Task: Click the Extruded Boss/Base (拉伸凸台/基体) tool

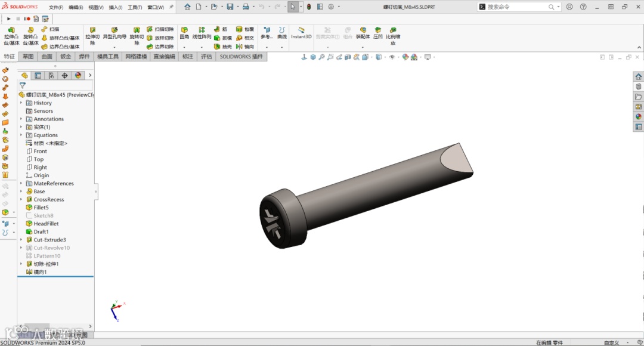Action: point(11,36)
